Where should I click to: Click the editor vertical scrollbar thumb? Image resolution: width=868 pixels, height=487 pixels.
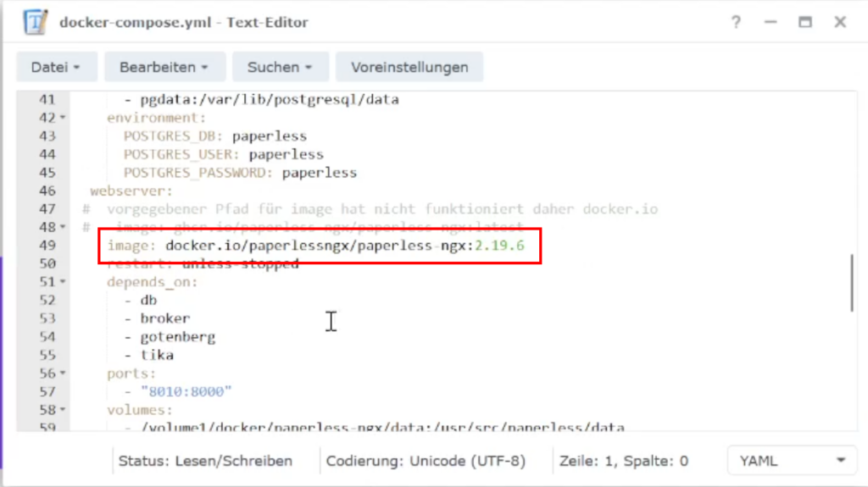click(851, 282)
